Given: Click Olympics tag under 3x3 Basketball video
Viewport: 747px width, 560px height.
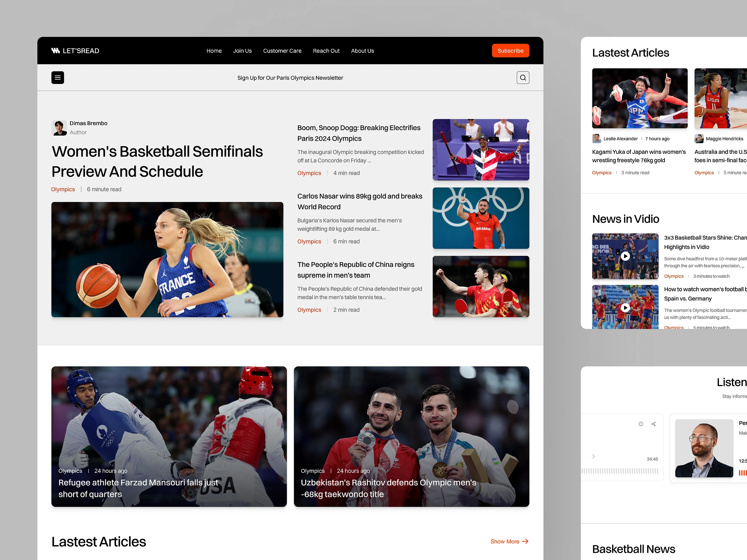Looking at the screenshot, I should click(x=674, y=276).
